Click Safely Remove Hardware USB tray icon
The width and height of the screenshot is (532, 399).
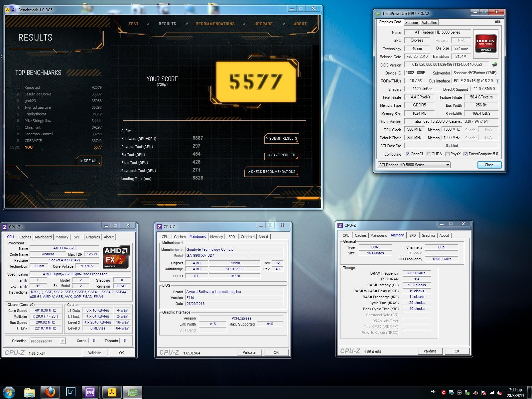(x=467, y=393)
